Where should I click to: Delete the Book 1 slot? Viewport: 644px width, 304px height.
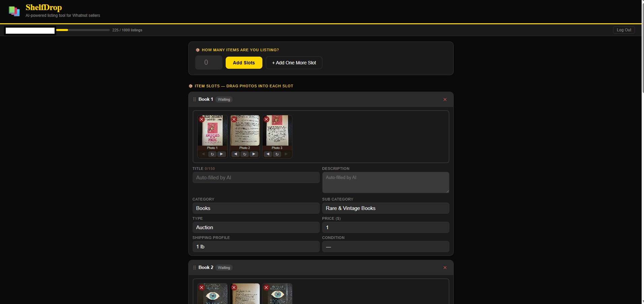pyautogui.click(x=445, y=99)
